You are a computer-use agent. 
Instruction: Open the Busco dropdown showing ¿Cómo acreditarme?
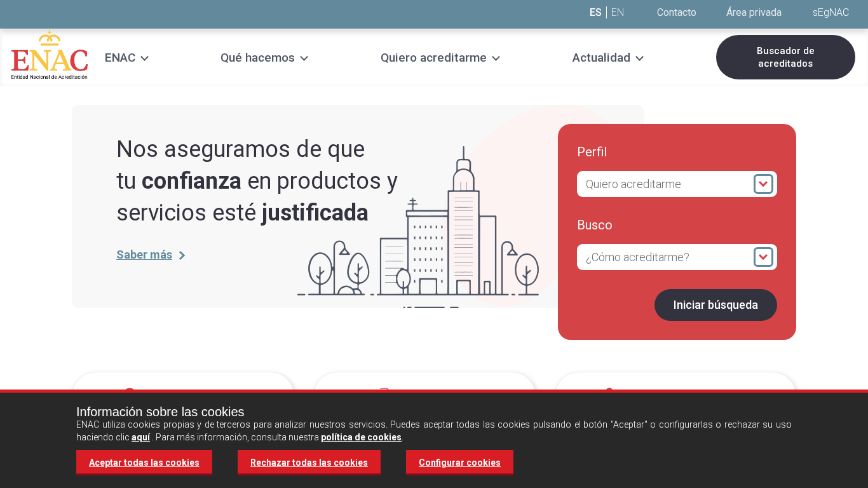pos(677,257)
